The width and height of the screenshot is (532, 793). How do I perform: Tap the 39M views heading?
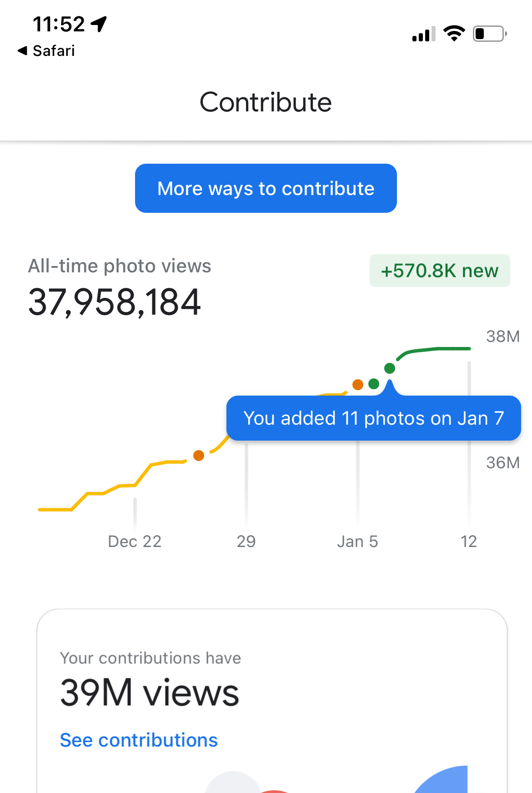150,693
